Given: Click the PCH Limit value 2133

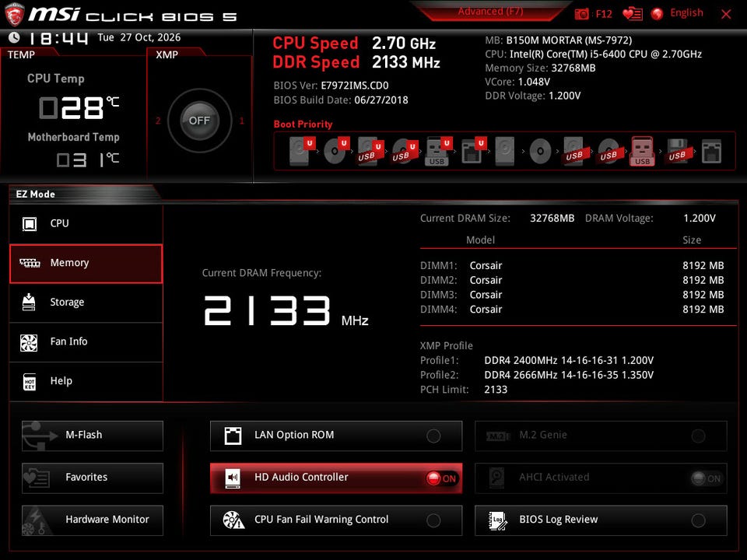Looking at the screenshot, I should (496, 390).
